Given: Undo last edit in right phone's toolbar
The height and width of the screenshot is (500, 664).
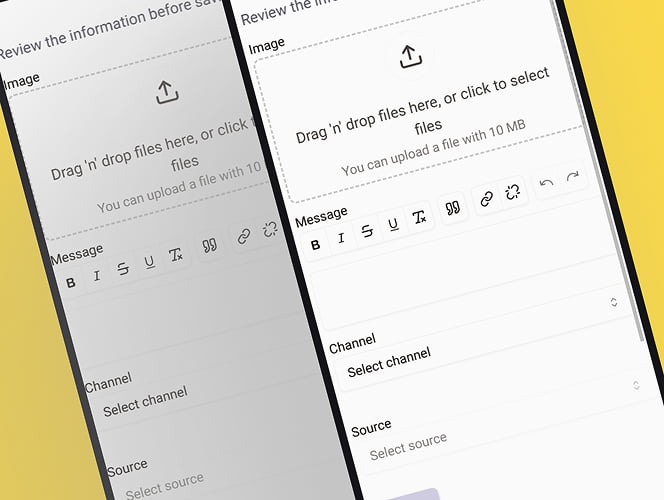Looking at the screenshot, I should pyautogui.click(x=547, y=183).
